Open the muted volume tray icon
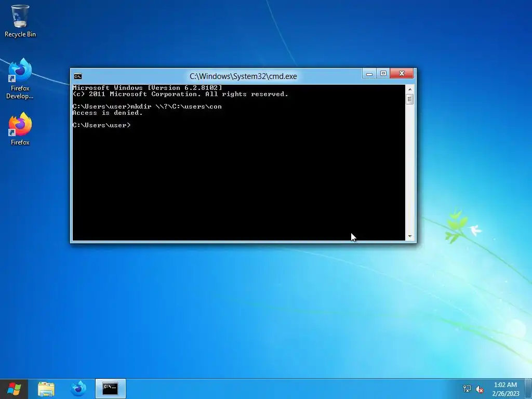The width and height of the screenshot is (532, 399). click(480, 389)
